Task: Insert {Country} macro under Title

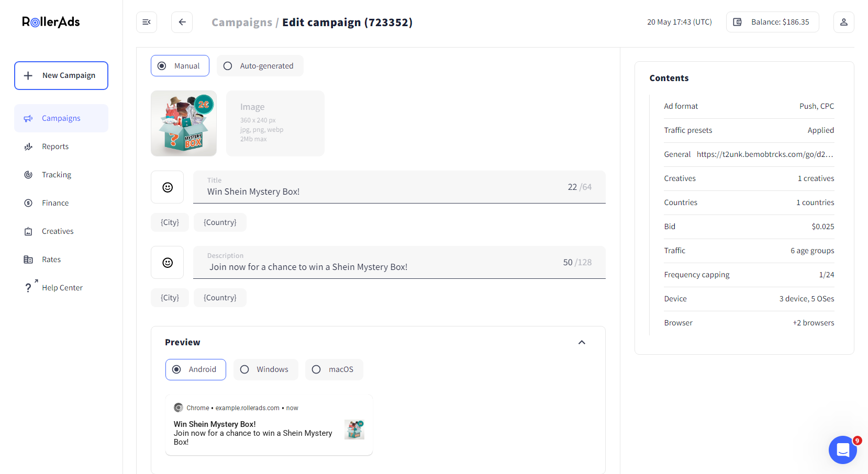Action: [x=220, y=222]
